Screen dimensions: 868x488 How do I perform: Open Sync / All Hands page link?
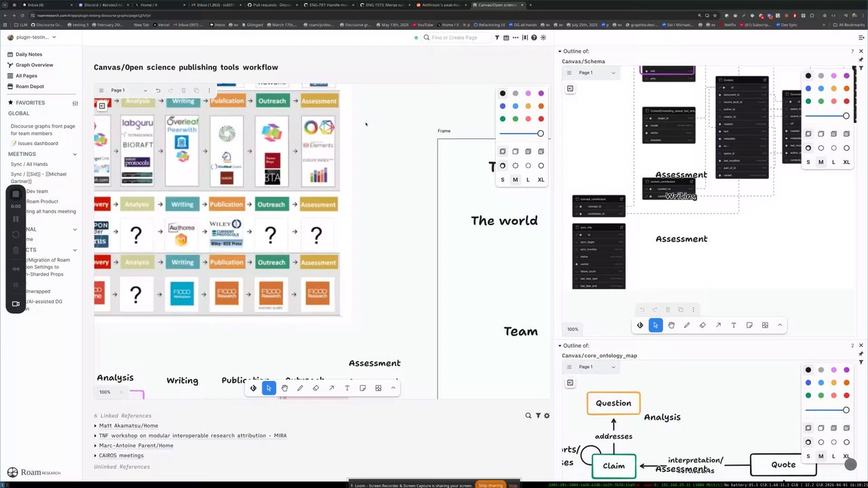(x=29, y=164)
